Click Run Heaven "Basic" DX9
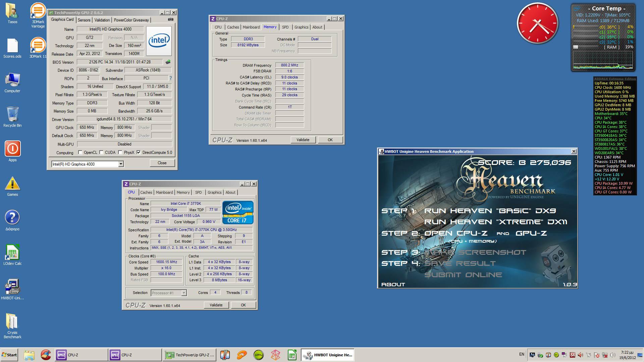Screen dimensions: 644x362 490,211
